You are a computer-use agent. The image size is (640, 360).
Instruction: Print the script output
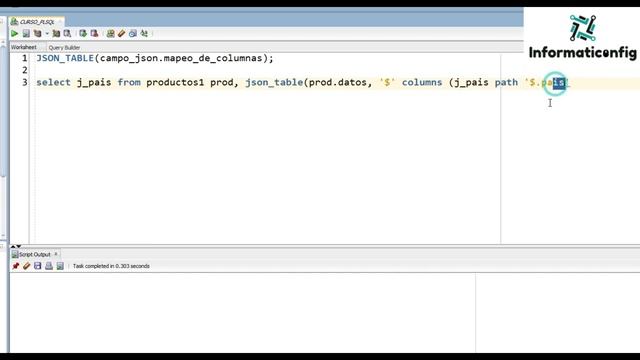pyautogui.click(x=49, y=266)
